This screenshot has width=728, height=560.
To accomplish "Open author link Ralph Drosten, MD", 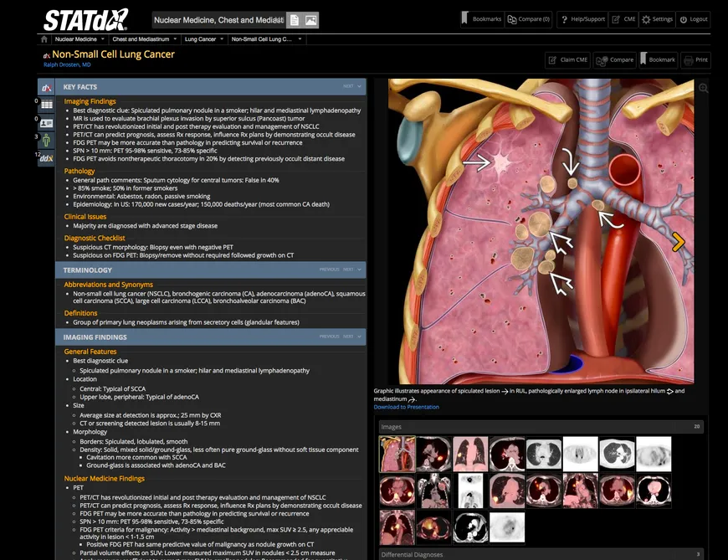I will click(x=67, y=64).
